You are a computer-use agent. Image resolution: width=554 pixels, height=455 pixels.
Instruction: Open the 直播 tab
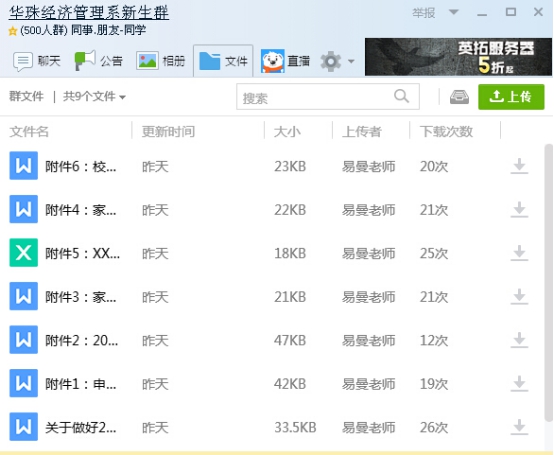tap(285, 61)
